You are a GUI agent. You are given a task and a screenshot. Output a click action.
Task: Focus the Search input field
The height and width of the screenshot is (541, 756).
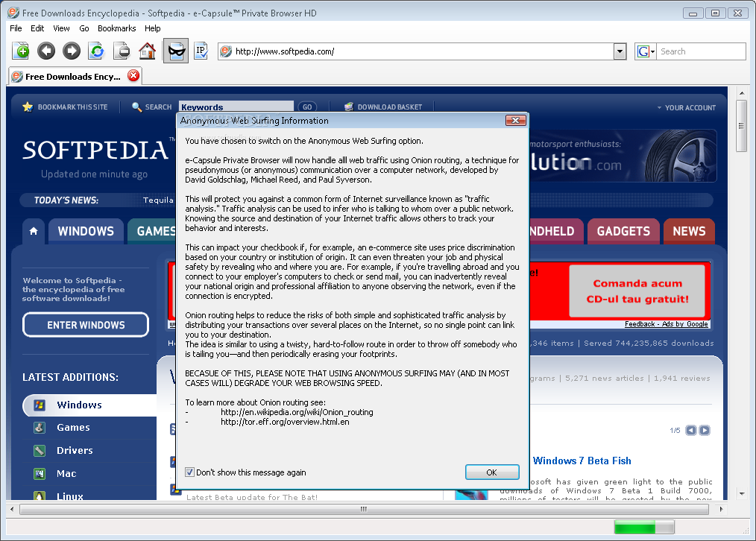[701, 51]
